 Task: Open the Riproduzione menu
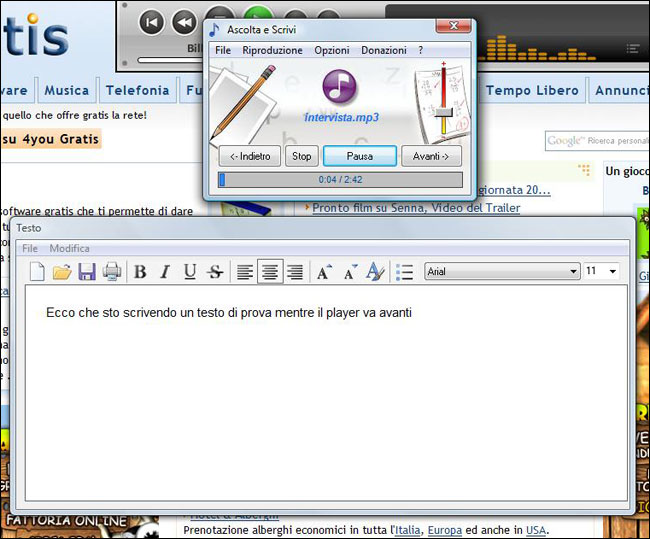click(x=272, y=50)
